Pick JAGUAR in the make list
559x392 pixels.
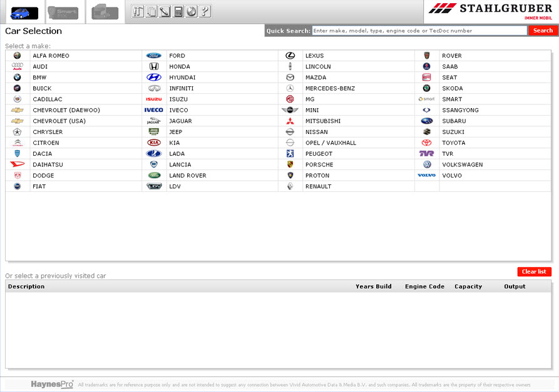click(x=180, y=121)
